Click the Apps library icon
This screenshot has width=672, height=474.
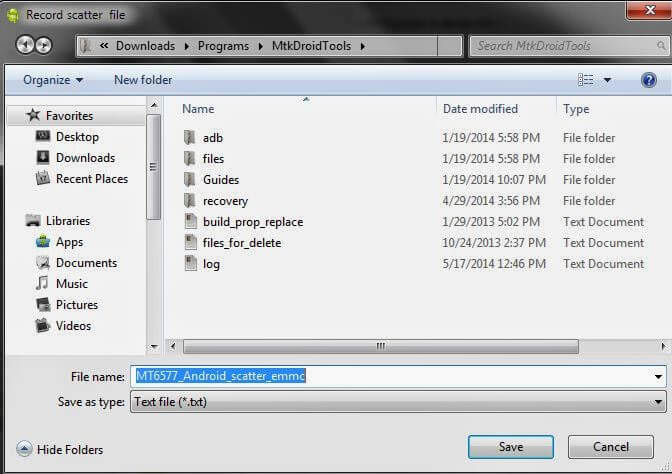pos(42,242)
